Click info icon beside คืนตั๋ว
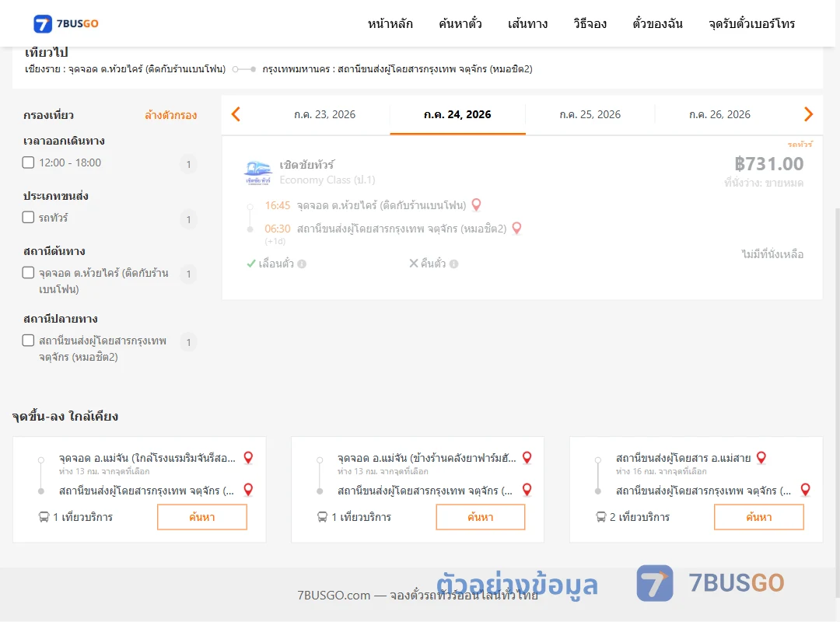Screen dimensions: 840x622 (x=453, y=264)
